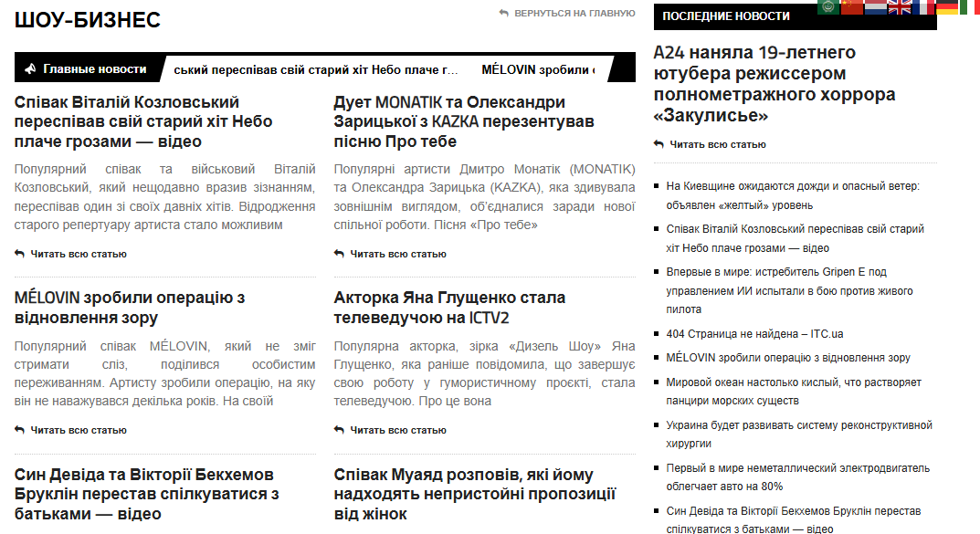The image size is (980, 534).
Task: Open sidebar item Син Девіда та Вікторії Бекхемов
Action: point(794,520)
